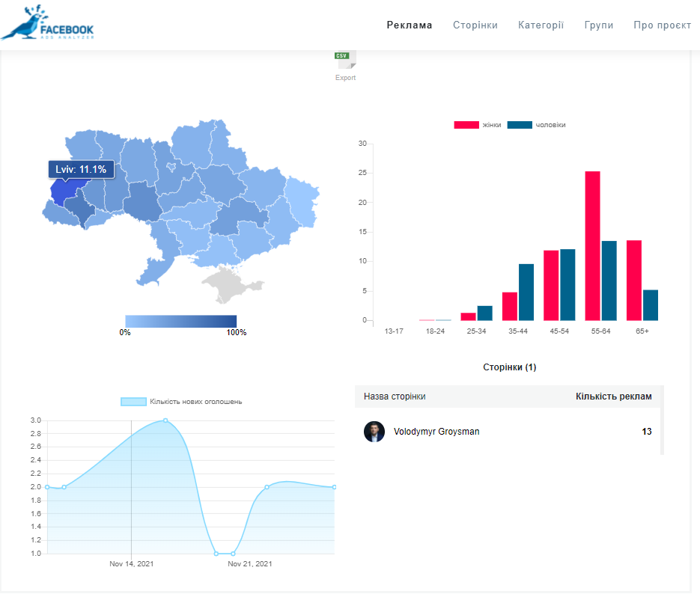Click the CSV export file icon
This screenshot has height=600, width=700.
click(345, 60)
